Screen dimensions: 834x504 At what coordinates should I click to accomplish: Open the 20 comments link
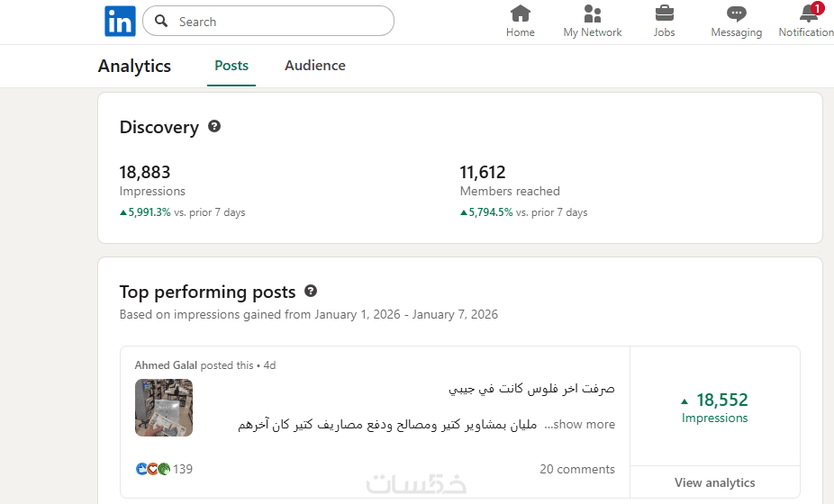pos(577,469)
